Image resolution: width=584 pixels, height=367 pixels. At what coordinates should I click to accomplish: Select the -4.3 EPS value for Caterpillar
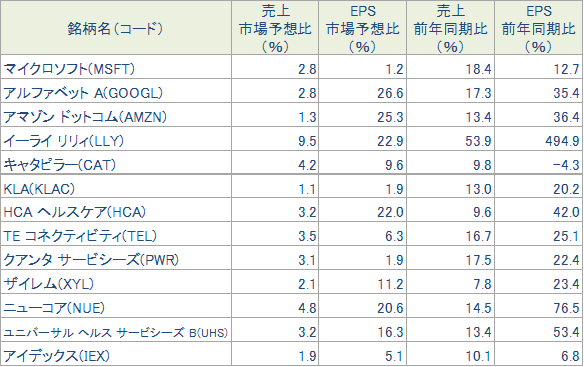click(566, 165)
